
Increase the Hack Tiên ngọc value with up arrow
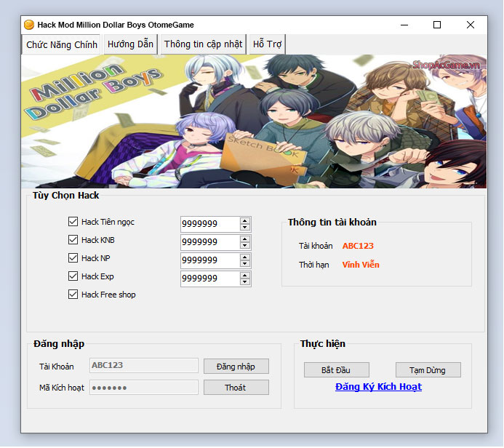245,221
